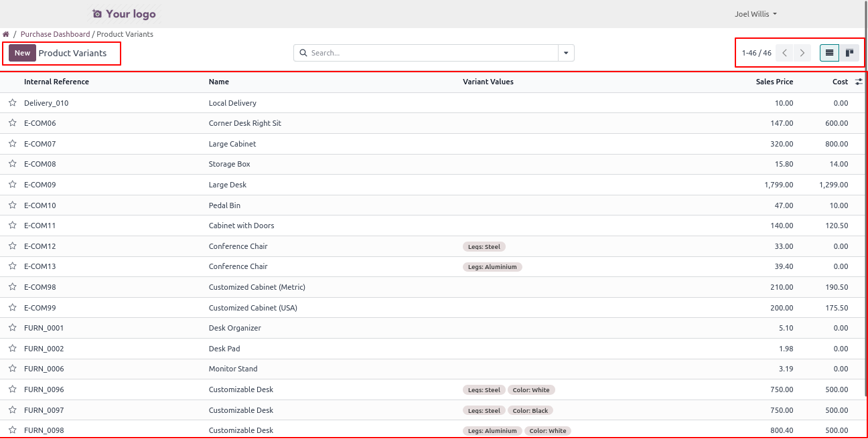868x439 pixels.
Task: Star the Desk Pad FURN_0002 row
Action: (x=12, y=349)
